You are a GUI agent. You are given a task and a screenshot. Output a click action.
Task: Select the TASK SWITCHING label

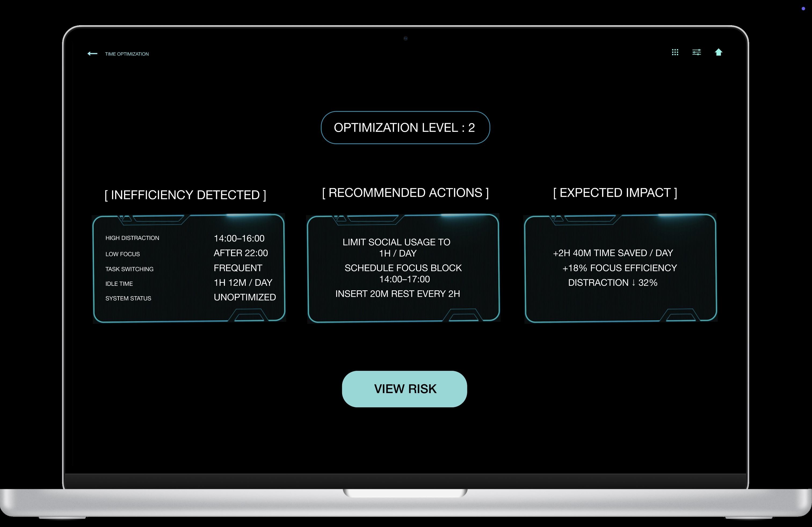click(x=130, y=269)
